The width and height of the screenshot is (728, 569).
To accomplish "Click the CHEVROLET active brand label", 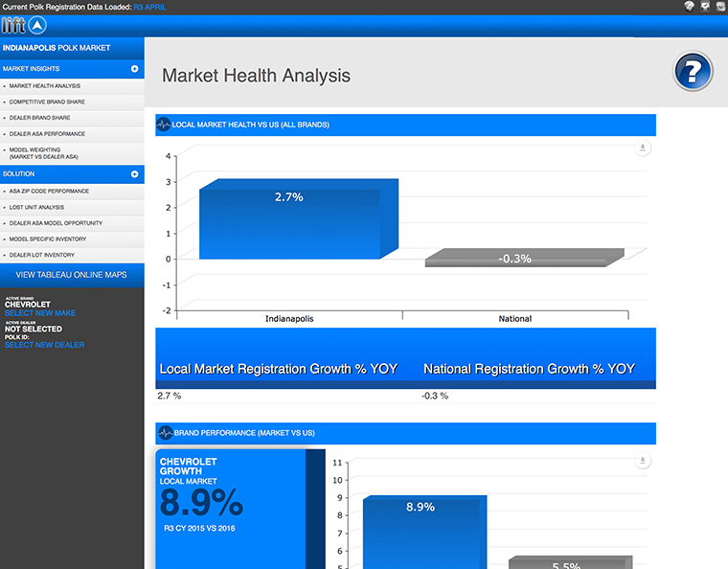I will click(x=28, y=305).
